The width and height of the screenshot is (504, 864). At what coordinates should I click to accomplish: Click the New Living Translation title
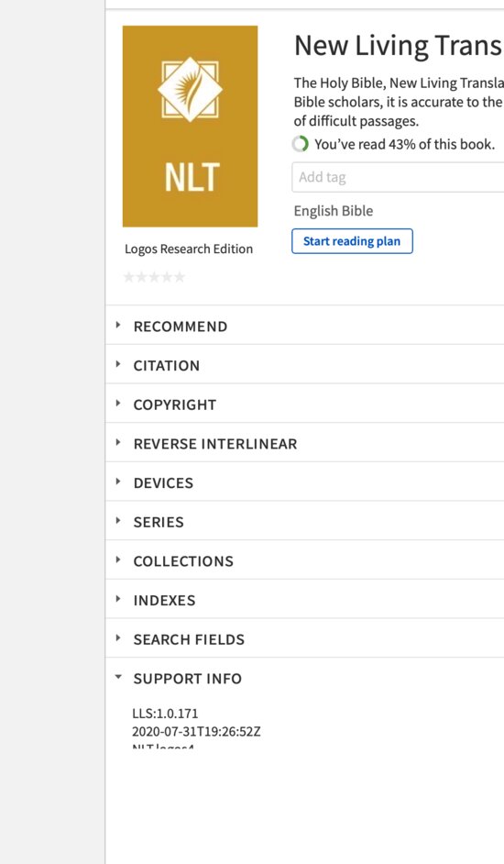(399, 46)
